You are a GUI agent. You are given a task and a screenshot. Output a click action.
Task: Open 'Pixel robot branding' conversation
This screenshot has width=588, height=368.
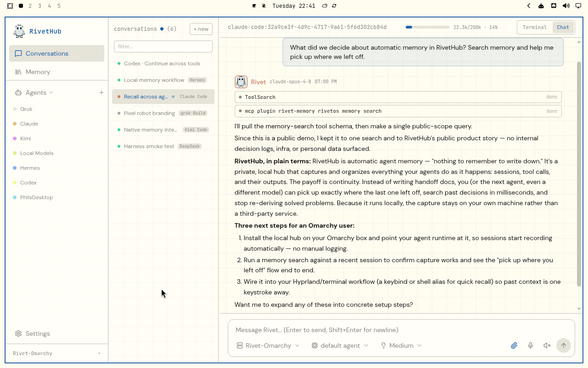(x=163, y=113)
